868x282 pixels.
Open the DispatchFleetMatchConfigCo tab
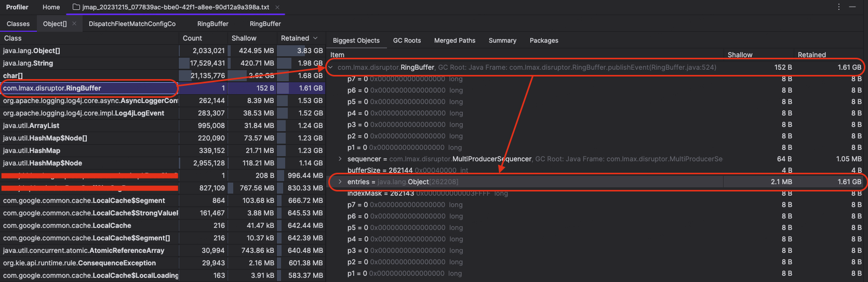pos(132,23)
